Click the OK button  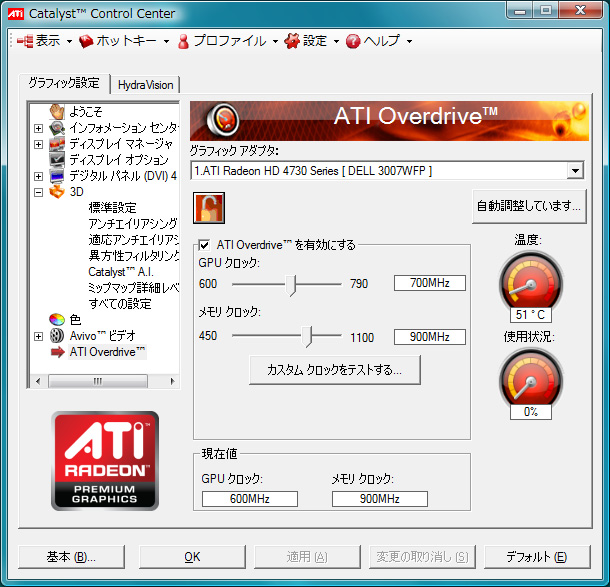coord(192,557)
